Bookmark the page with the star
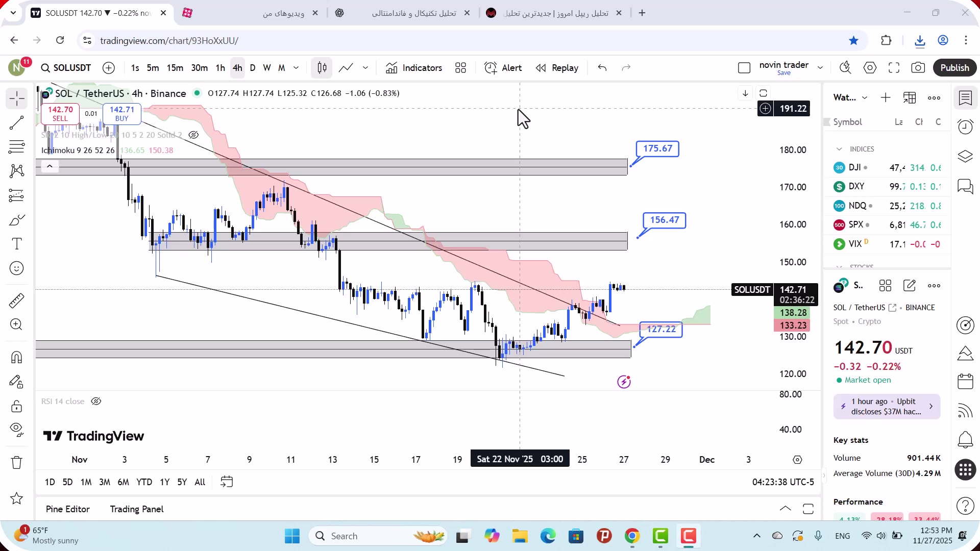The image size is (980, 551). (853, 40)
